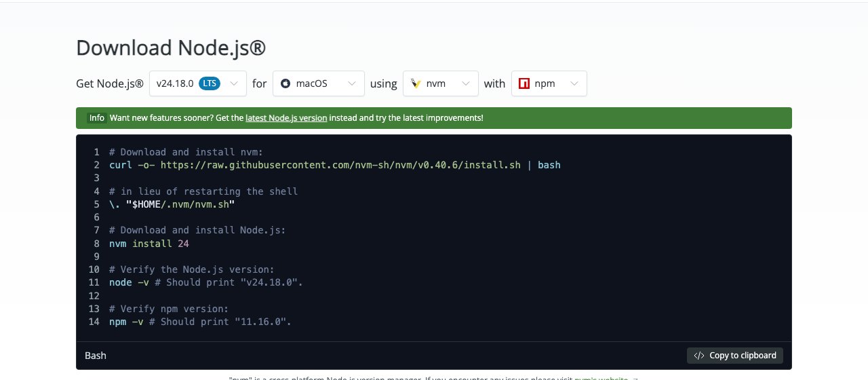Click the 'node -v' command line
This screenshot has height=380, width=868.
pyautogui.click(x=206, y=282)
